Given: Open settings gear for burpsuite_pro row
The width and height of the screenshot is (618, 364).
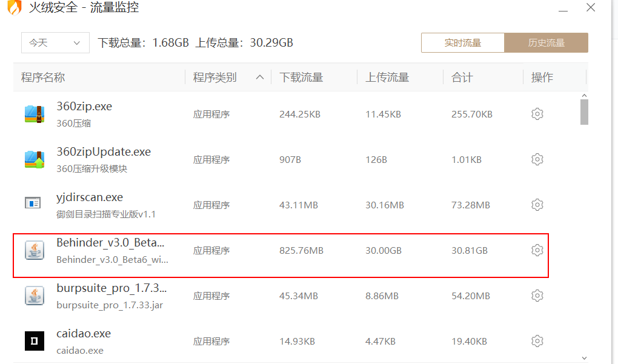Looking at the screenshot, I should tap(537, 296).
